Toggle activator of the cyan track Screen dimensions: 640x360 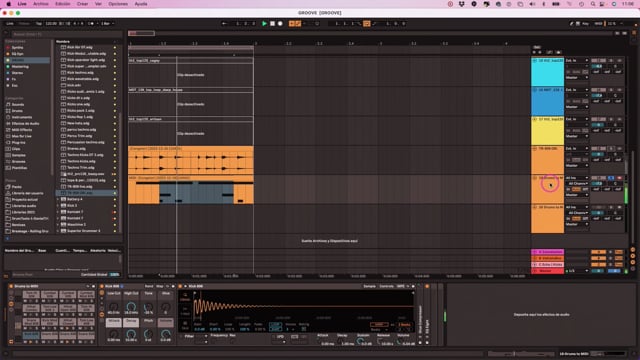[x=597, y=60]
